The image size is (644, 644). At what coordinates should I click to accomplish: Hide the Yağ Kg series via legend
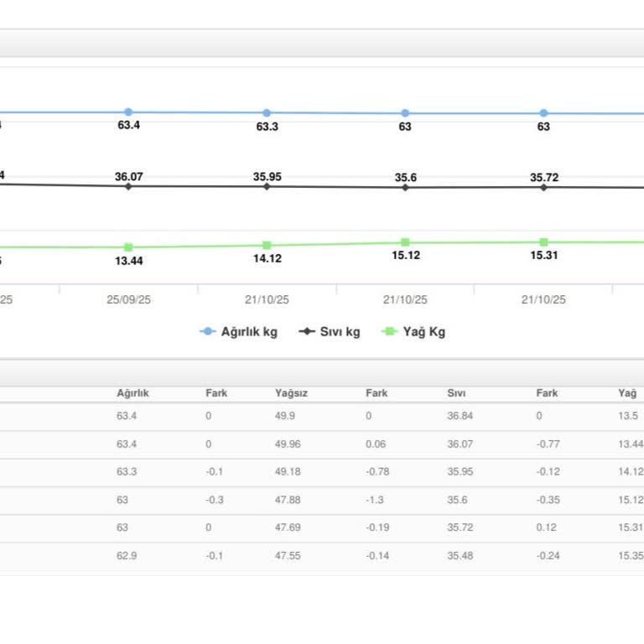click(425, 331)
